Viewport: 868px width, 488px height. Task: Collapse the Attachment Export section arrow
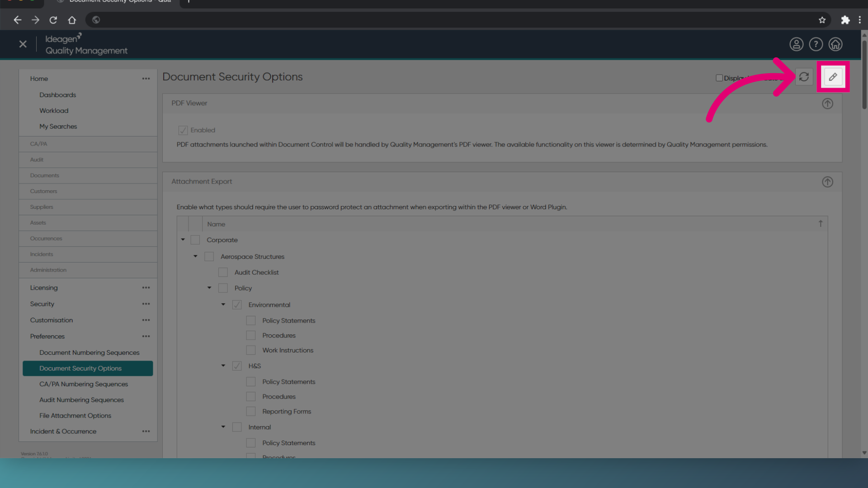(827, 182)
